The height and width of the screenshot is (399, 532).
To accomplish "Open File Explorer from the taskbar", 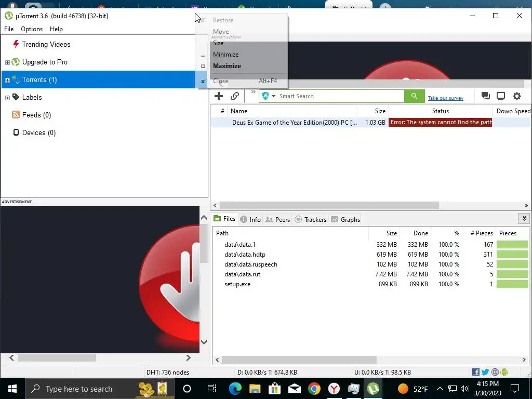I will click(255, 389).
